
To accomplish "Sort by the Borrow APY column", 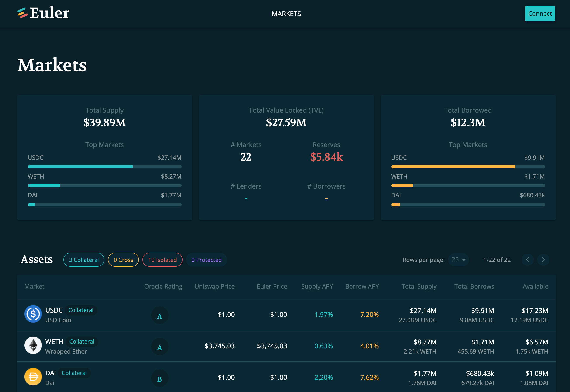I will [x=362, y=286].
